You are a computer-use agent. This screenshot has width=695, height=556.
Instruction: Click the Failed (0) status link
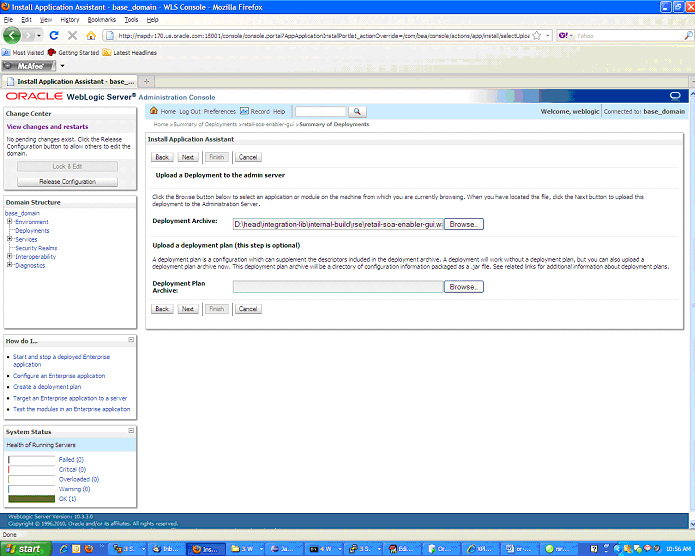tap(71, 459)
